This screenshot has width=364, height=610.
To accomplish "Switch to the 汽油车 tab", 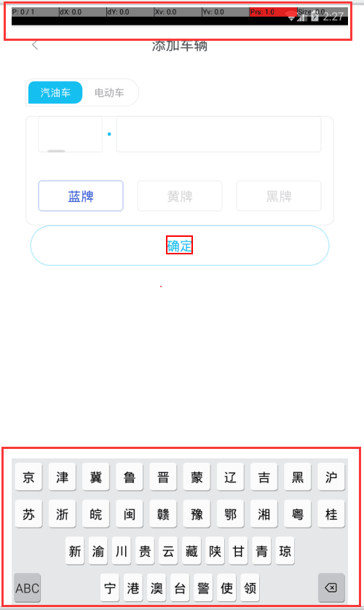I will pyautogui.click(x=55, y=93).
